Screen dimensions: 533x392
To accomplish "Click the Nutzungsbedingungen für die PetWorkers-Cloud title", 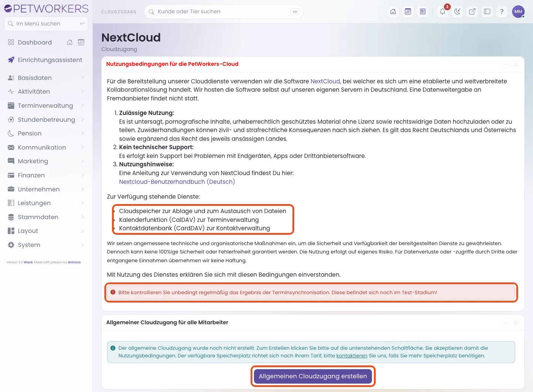I will tap(172, 64).
